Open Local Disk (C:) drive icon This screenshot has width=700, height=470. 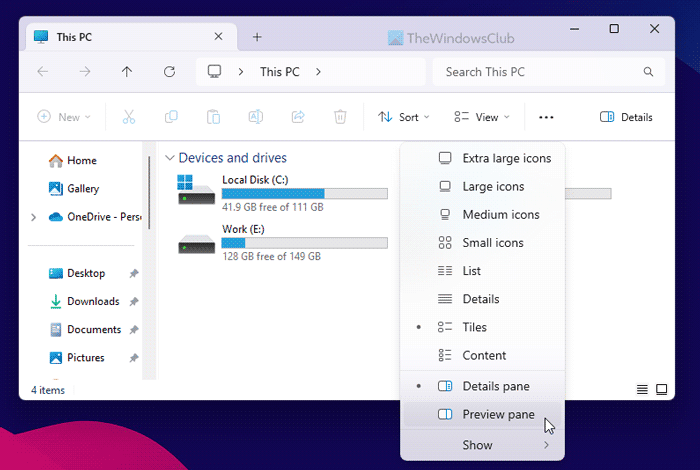[x=196, y=189]
